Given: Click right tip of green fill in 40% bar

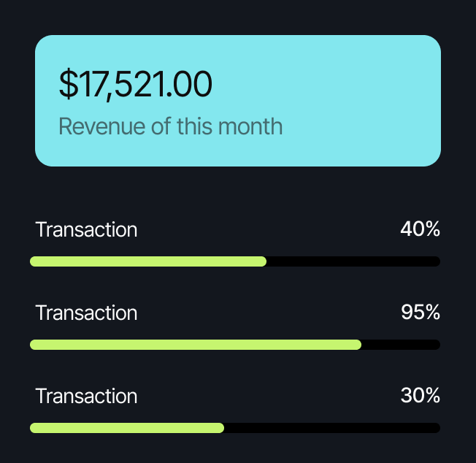Looking at the screenshot, I should (x=263, y=261).
